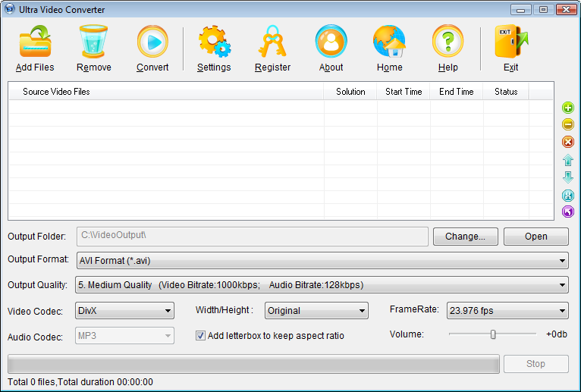Screen dimensions: 581x392
Task: Click the Remove trash bin icon
Action: click(93, 41)
